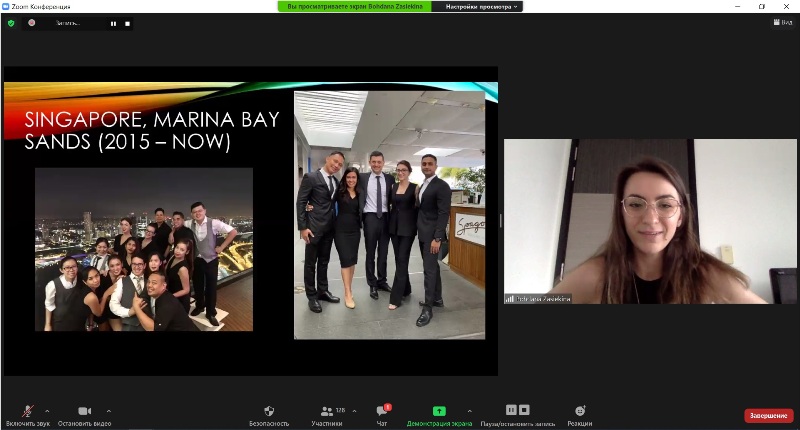The image size is (800, 430).
Task: Close the Zoom conference window
Action: [786, 7]
